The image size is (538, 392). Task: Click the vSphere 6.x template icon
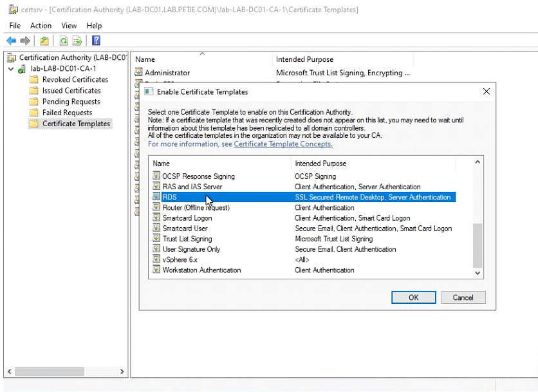point(156,259)
